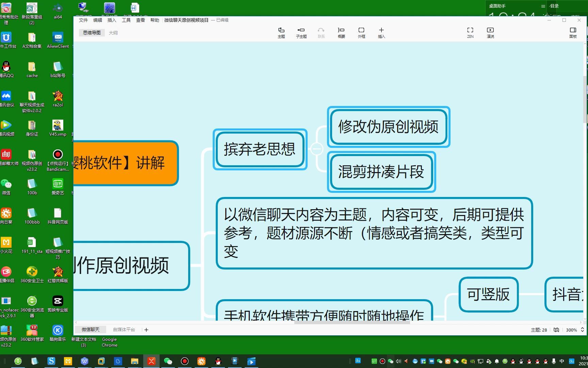Open the map overview icon in status bar

pyautogui.click(x=556, y=330)
